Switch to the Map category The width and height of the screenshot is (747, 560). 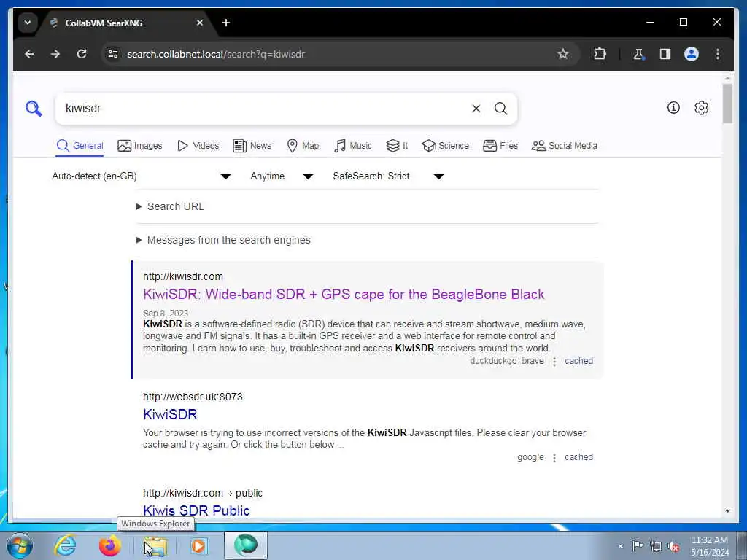pyautogui.click(x=303, y=146)
